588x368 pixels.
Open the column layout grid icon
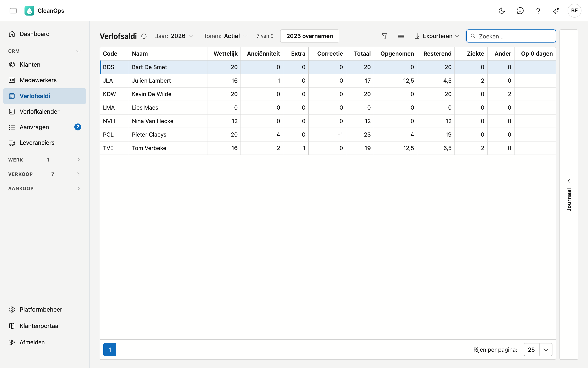click(x=401, y=36)
